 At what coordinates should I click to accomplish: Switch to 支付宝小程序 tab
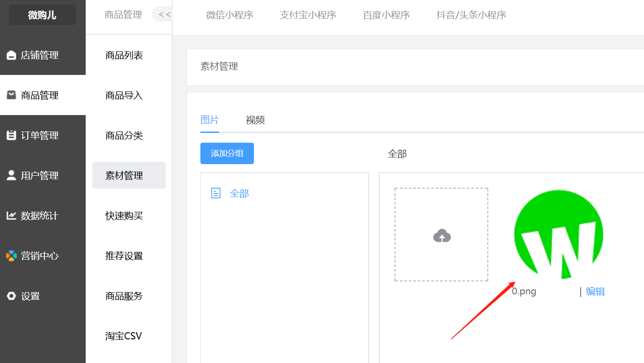[308, 15]
